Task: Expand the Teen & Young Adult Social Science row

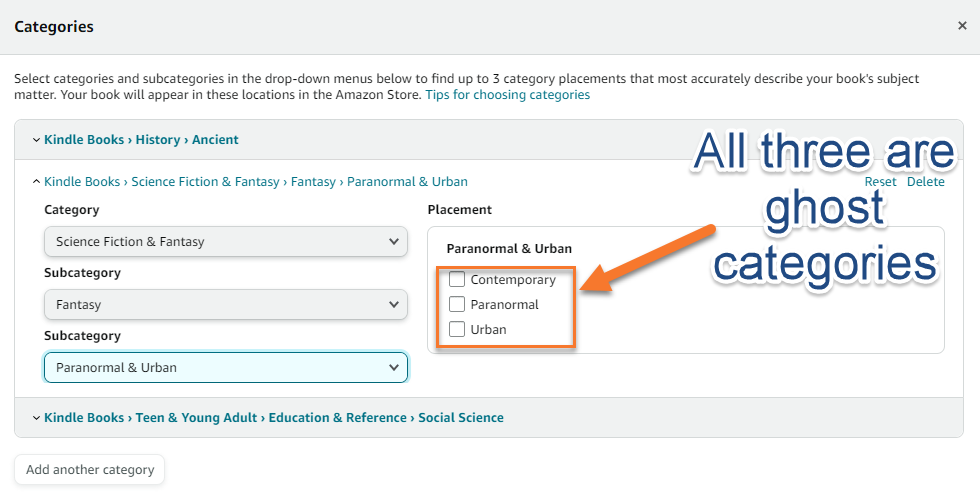Action: coord(273,418)
